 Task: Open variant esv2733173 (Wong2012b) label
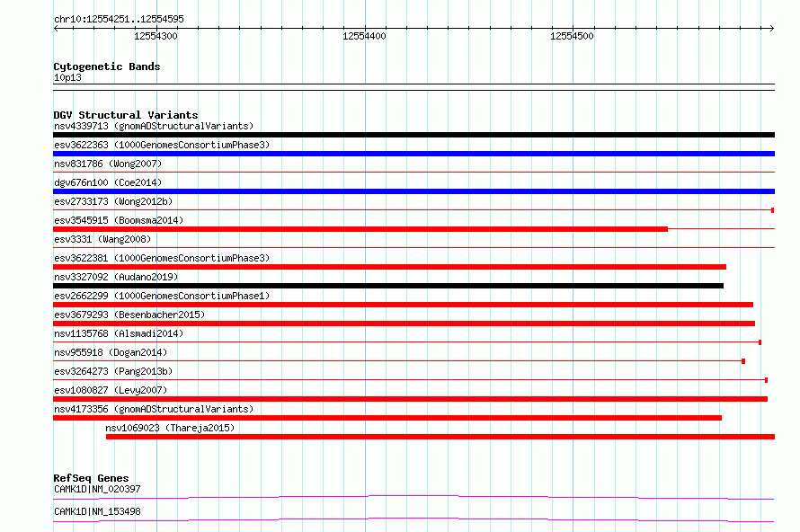(x=113, y=201)
